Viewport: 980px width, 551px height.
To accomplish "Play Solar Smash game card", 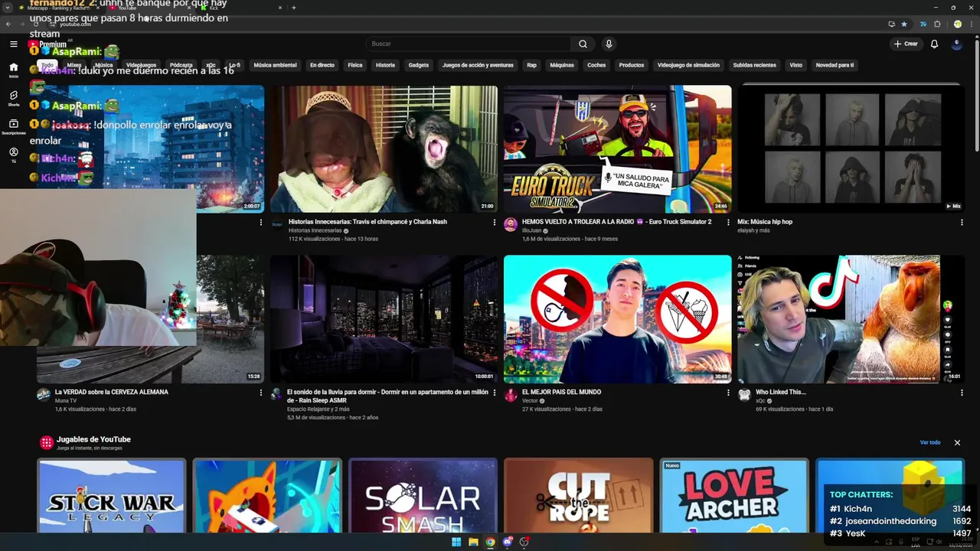I will (423, 496).
